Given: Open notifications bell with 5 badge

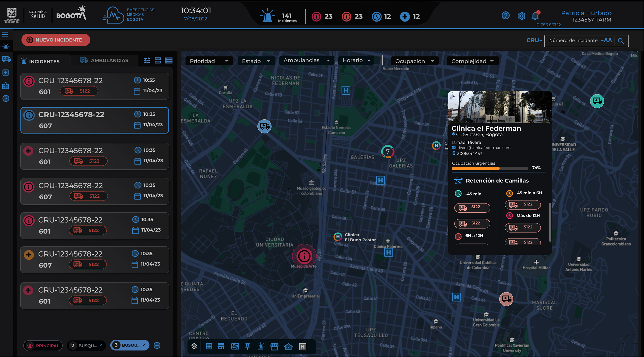Looking at the screenshot, I should pos(536,16).
